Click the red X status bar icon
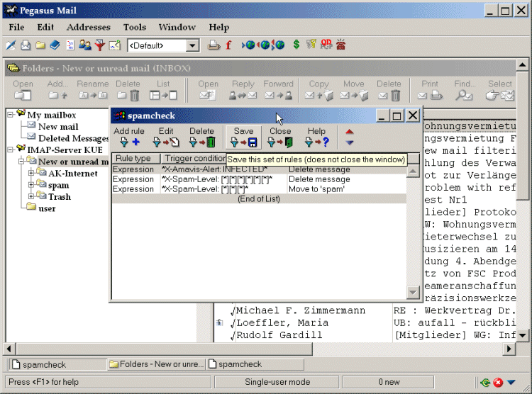 pos(498,383)
